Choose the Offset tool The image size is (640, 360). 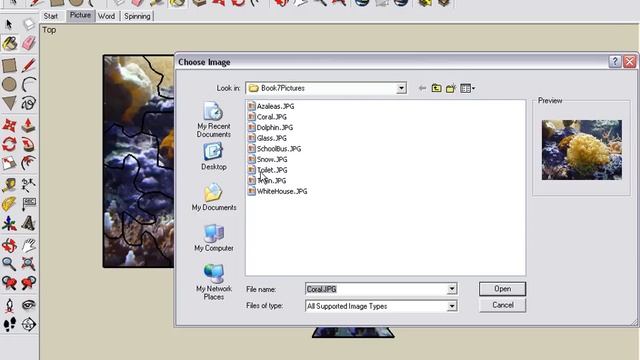point(29,163)
